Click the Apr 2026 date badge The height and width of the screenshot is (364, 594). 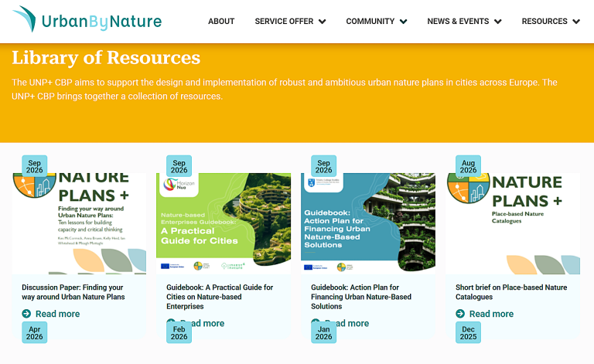click(x=35, y=332)
